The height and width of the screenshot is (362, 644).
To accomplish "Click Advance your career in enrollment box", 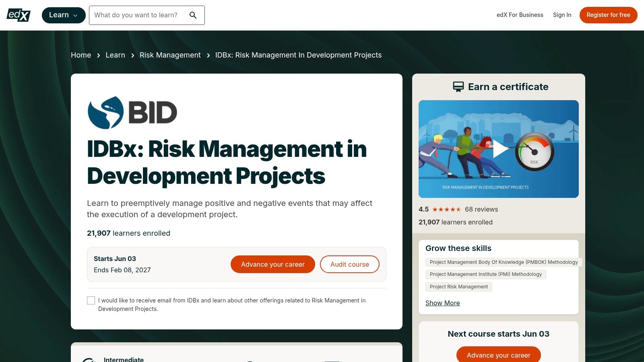I will (x=273, y=264).
